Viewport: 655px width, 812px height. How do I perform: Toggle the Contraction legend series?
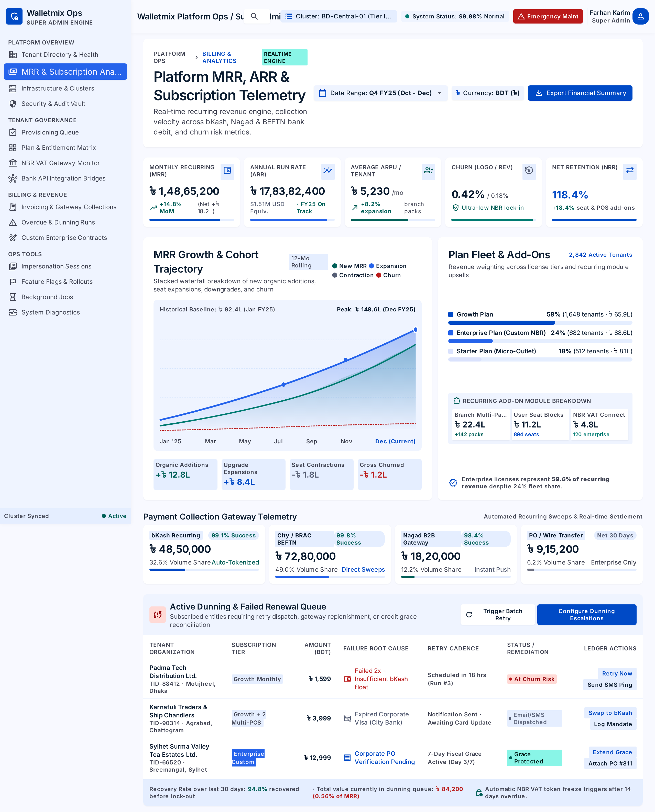(x=353, y=275)
